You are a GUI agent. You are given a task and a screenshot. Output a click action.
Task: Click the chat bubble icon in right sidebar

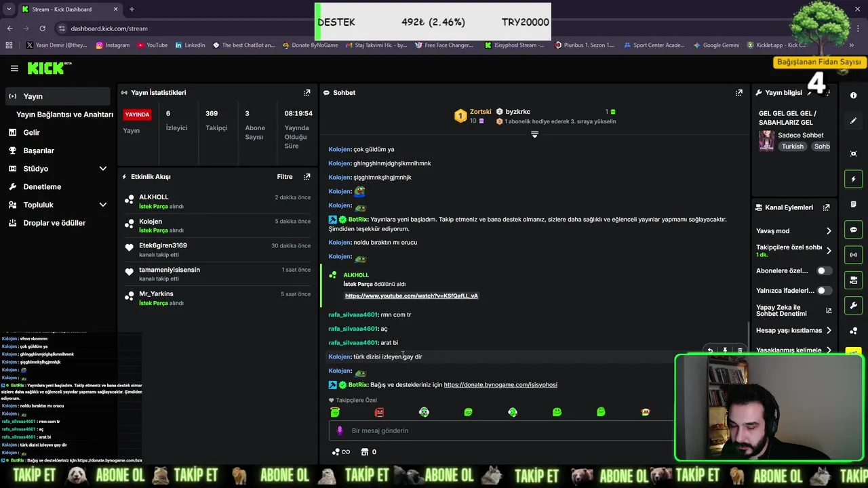point(853,230)
